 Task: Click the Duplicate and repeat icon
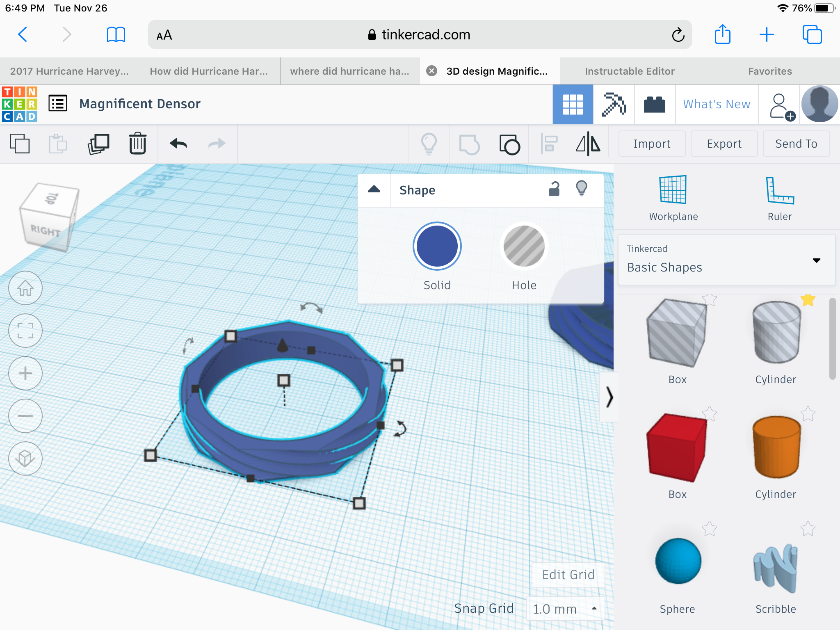click(x=98, y=144)
